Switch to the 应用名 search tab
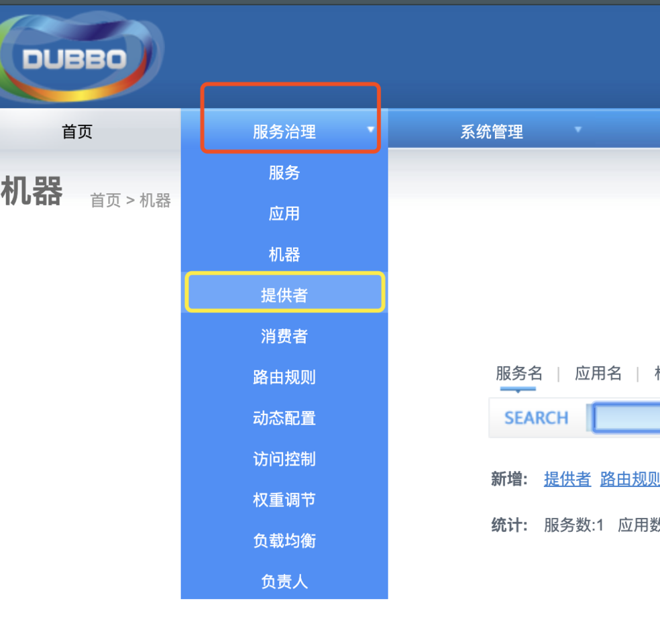This screenshot has width=660, height=644. click(597, 374)
